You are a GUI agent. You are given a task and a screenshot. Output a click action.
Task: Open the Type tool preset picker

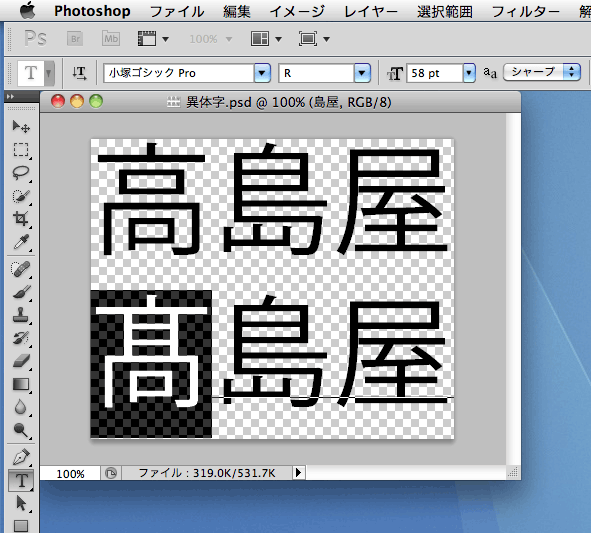(x=49, y=73)
